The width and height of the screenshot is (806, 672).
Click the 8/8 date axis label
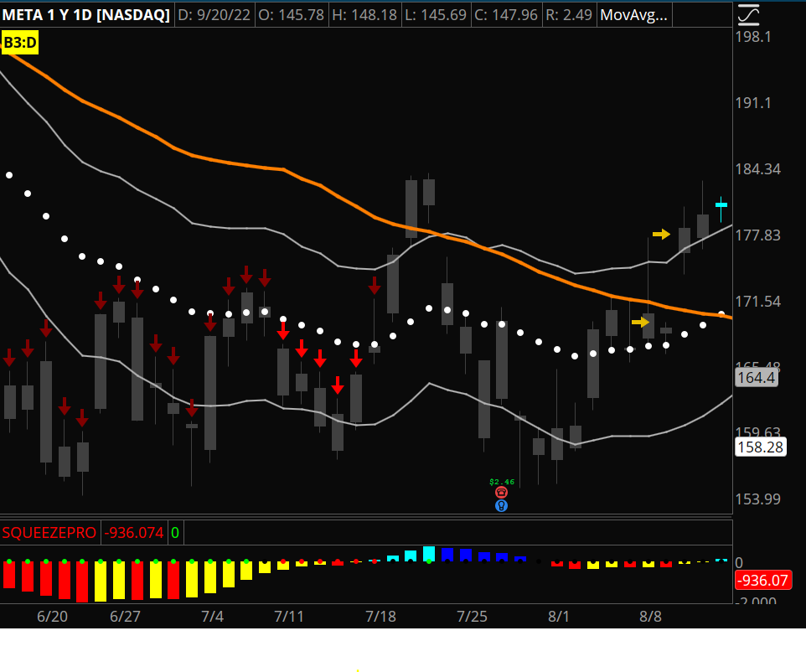[650, 616]
